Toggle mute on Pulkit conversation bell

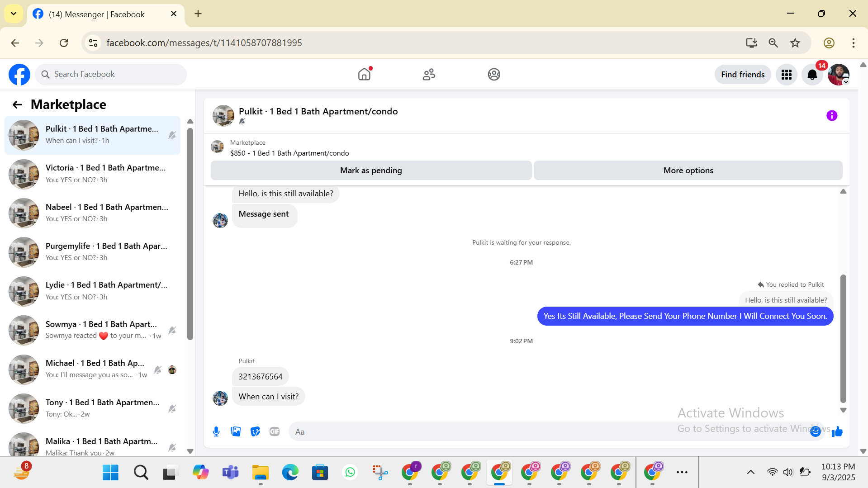click(172, 135)
